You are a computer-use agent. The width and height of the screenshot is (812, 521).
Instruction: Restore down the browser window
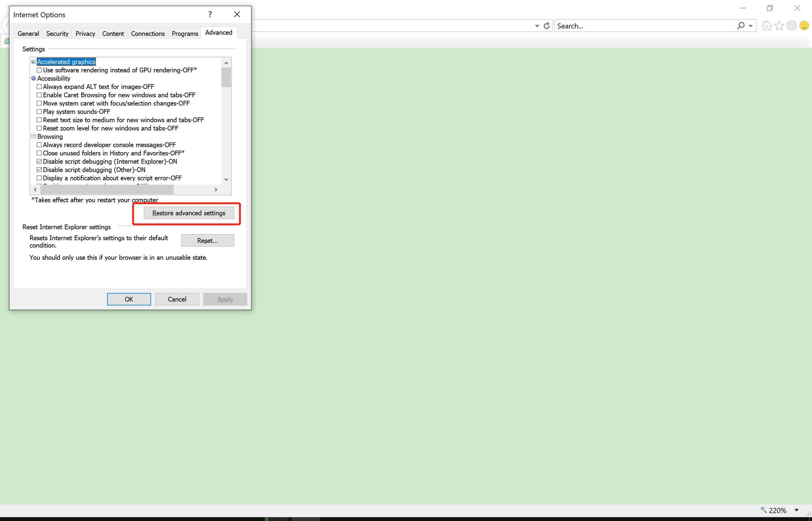click(770, 8)
